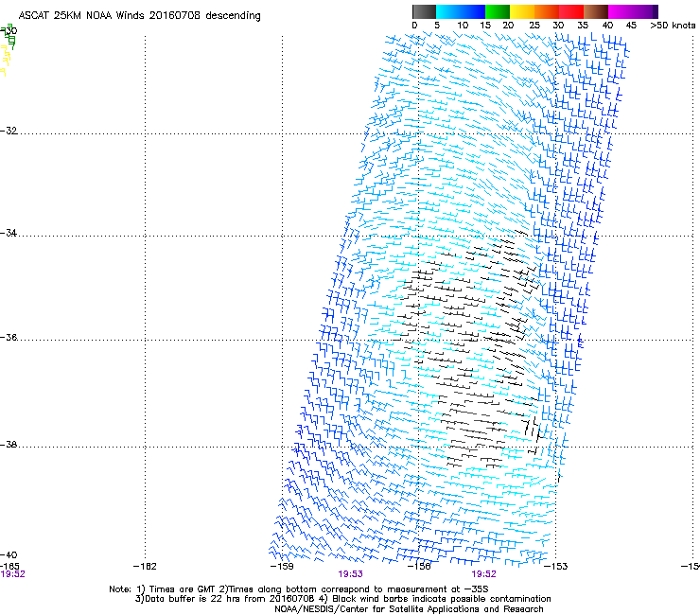Click the "40" label under the color scale
This screenshot has height=615, width=700.
(607, 26)
